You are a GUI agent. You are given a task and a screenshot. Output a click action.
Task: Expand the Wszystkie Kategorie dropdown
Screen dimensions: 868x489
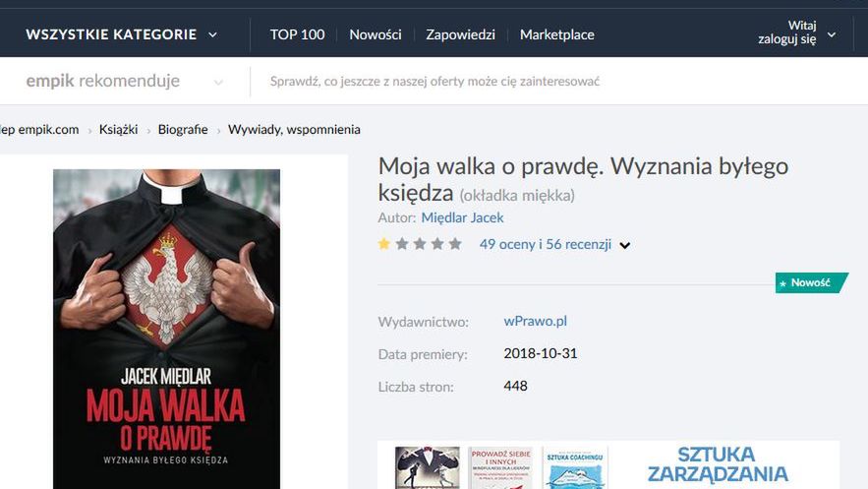[x=121, y=34]
